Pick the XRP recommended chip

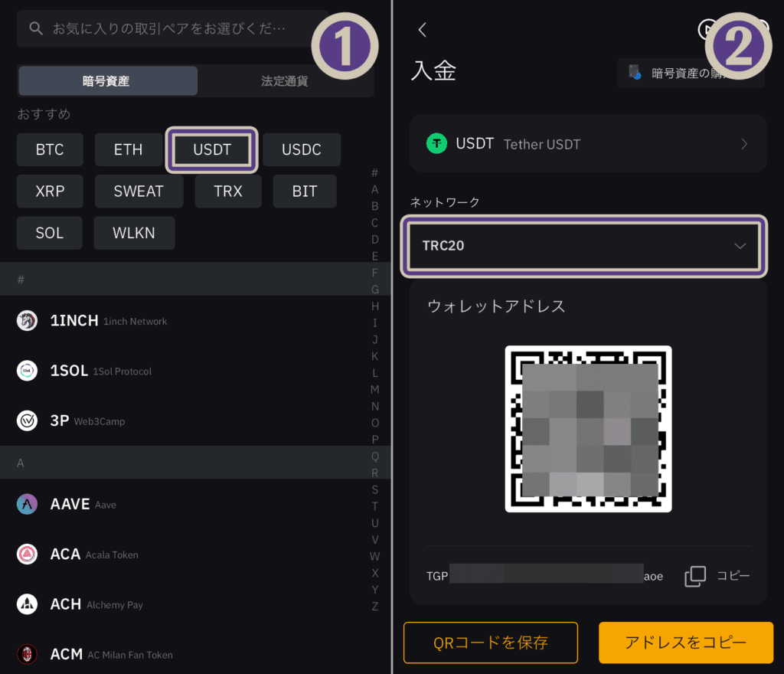pyautogui.click(x=50, y=191)
